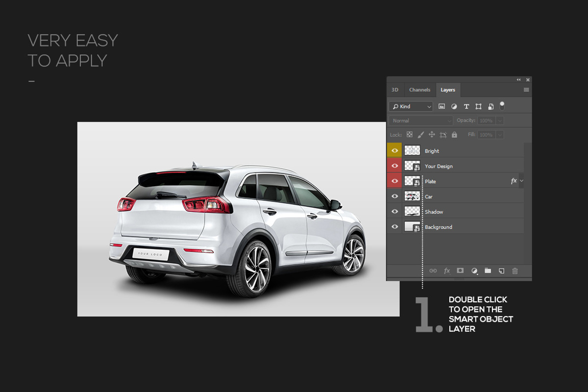
Task: Select the layer named Shadow
Action: click(x=434, y=212)
